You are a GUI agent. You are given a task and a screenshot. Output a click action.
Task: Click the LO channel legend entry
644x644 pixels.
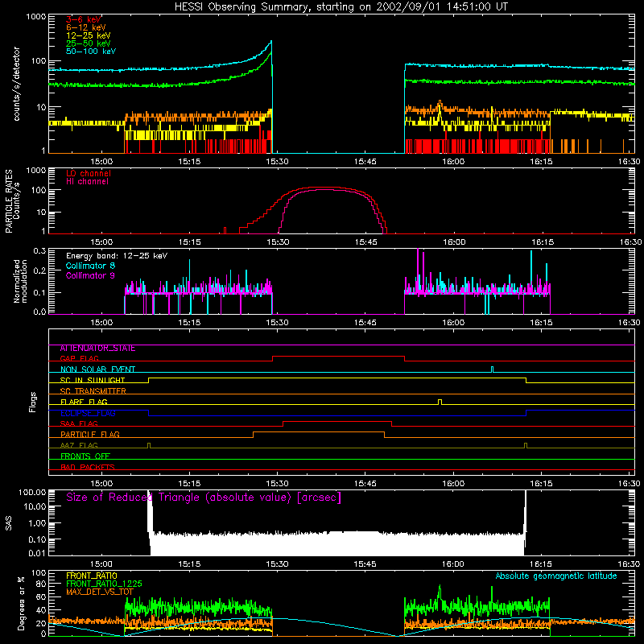click(89, 173)
